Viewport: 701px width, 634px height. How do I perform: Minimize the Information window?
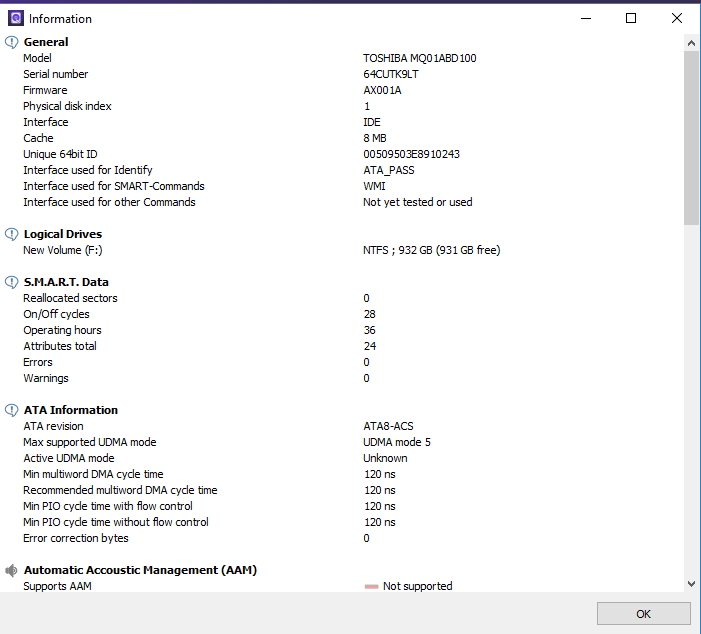click(x=586, y=18)
